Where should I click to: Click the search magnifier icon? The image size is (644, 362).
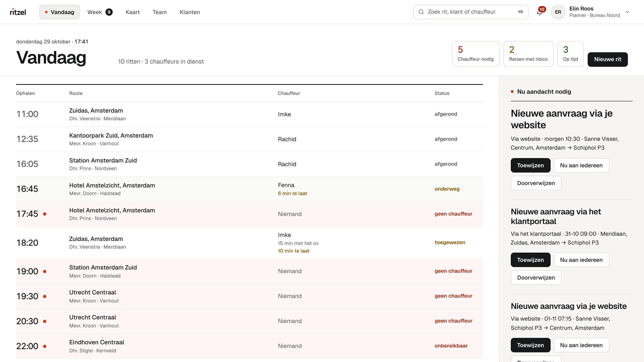421,12
